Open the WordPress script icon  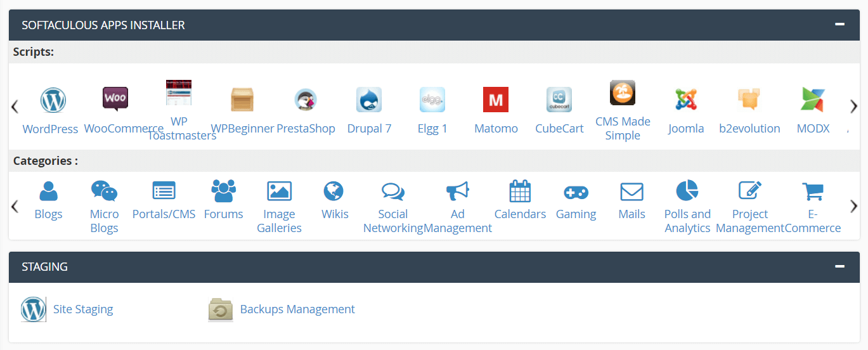[x=53, y=100]
